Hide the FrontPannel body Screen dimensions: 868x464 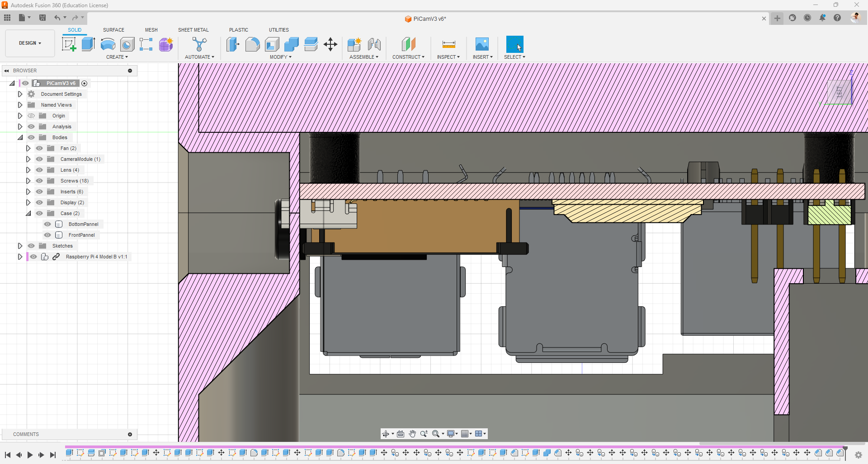coord(47,235)
